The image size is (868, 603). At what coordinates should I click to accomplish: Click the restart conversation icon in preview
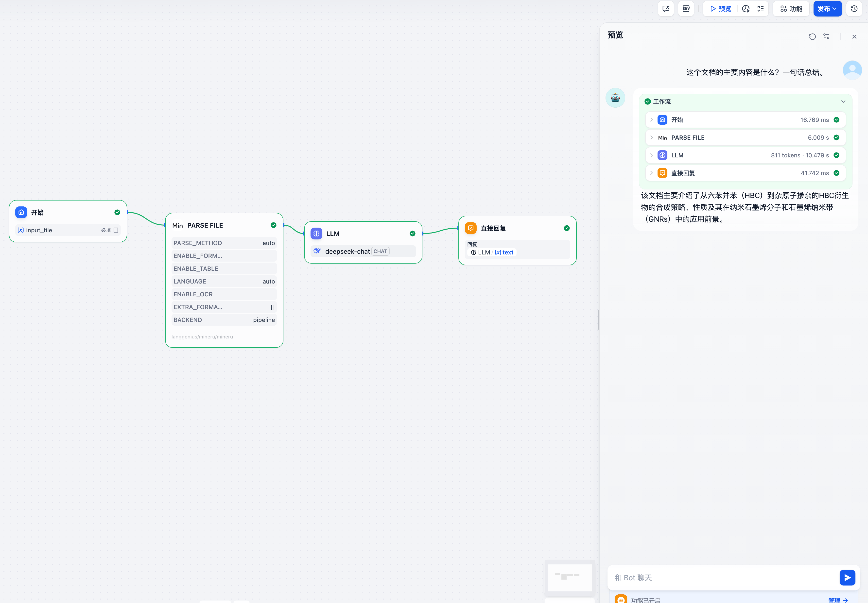pyautogui.click(x=812, y=37)
